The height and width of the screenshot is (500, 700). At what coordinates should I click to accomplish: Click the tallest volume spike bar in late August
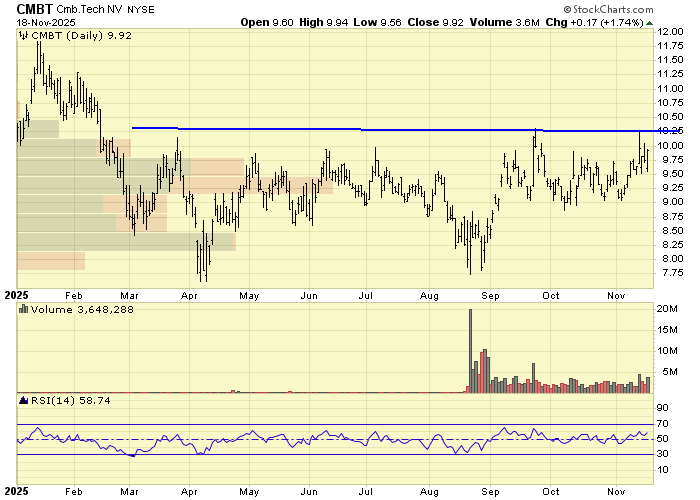point(470,351)
